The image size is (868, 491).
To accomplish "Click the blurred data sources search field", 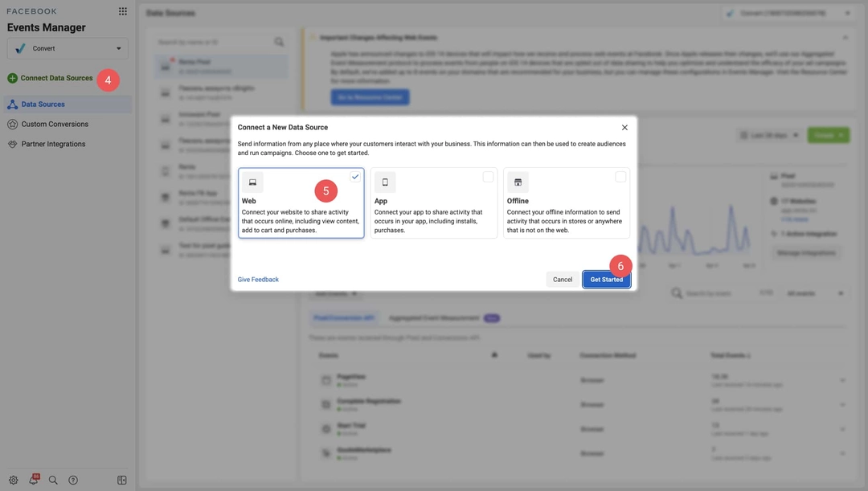I will point(220,42).
